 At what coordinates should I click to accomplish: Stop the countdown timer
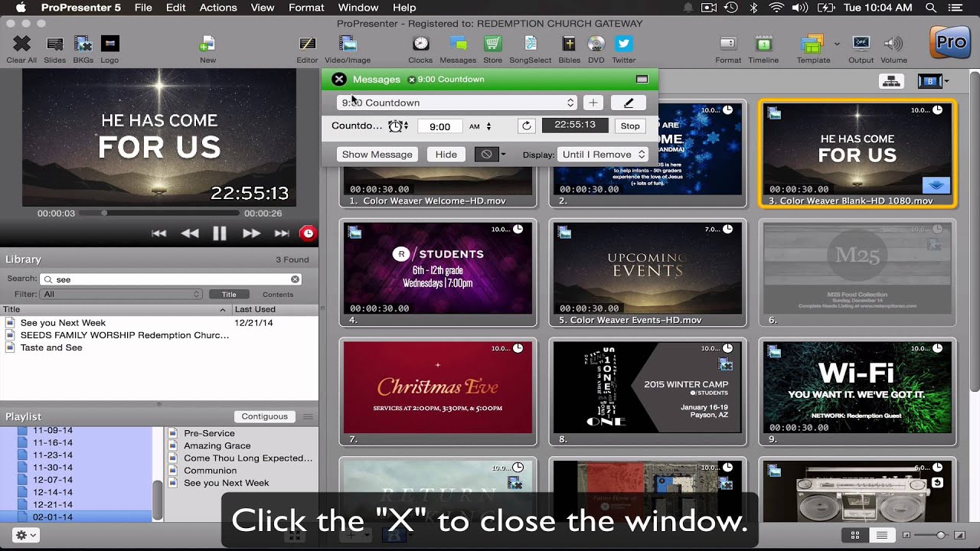point(630,126)
